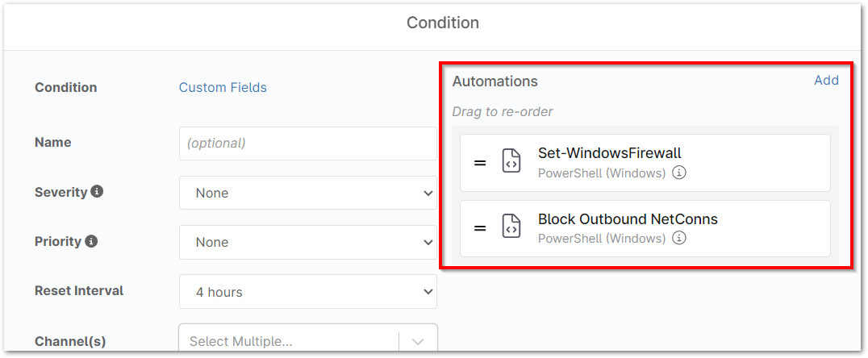Screen dimensions: 868x358
Task: Click the Block Outbound NetConns drag handle
Action: (x=480, y=228)
